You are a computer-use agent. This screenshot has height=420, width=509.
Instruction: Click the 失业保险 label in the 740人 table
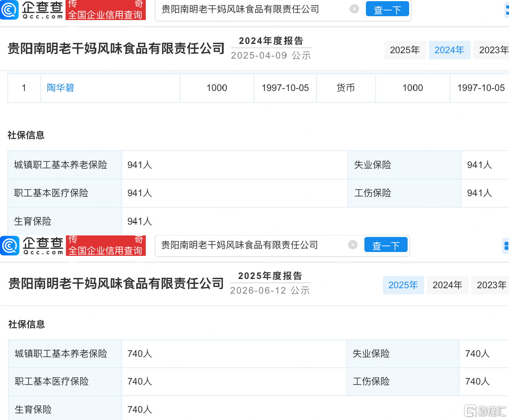[371, 354]
